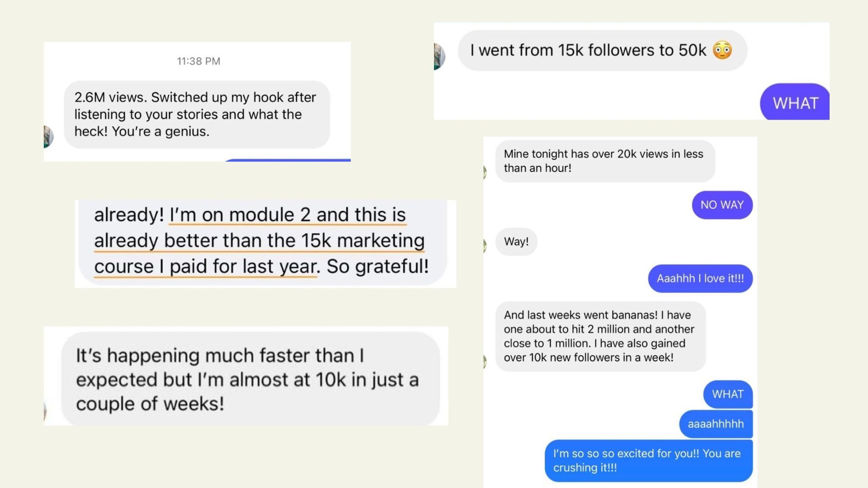Tap the purple WHAT reply bubble
Screen dimensions: 868x488
coord(795,103)
